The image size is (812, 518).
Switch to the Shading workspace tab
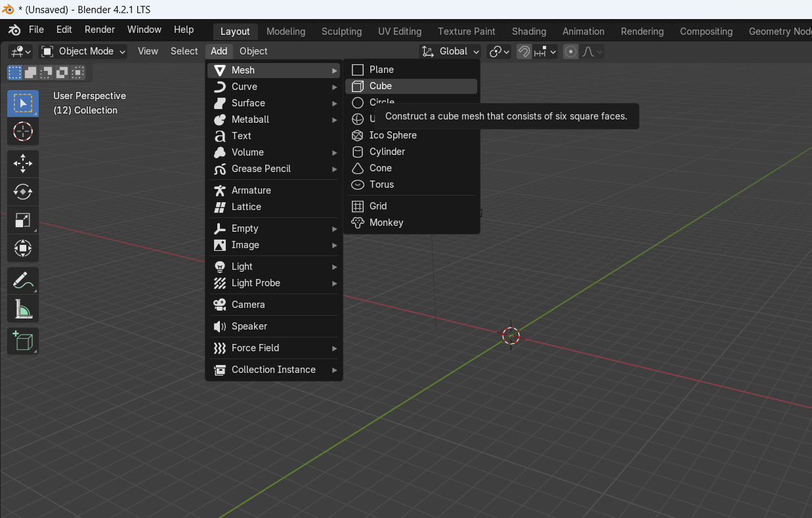pyautogui.click(x=529, y=32)
